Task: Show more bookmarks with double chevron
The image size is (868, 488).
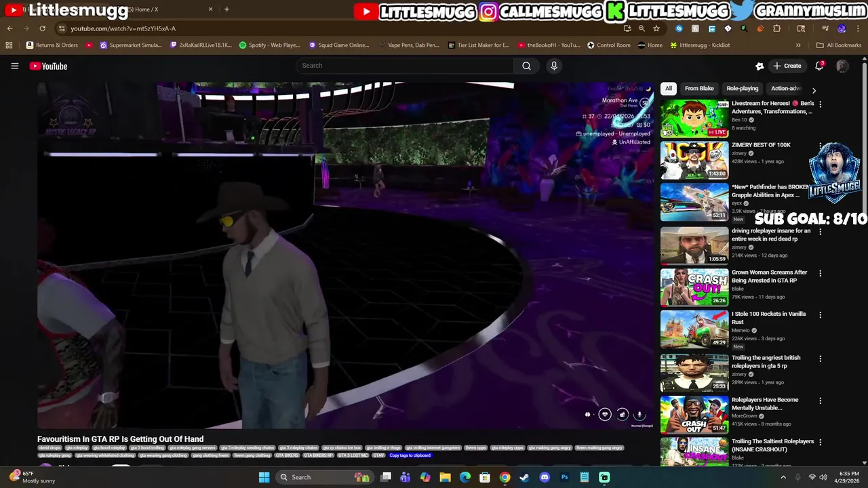Action: point(798,45)
